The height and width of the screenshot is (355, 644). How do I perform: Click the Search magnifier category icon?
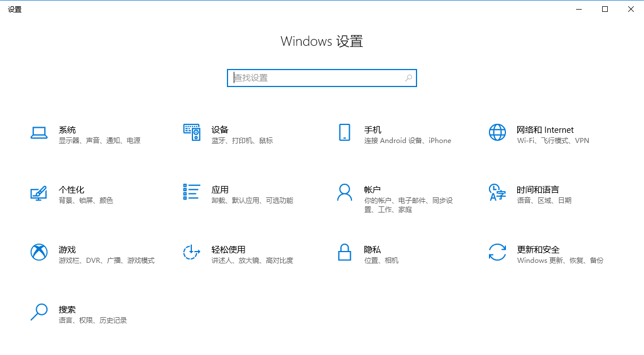coord(38,312)
